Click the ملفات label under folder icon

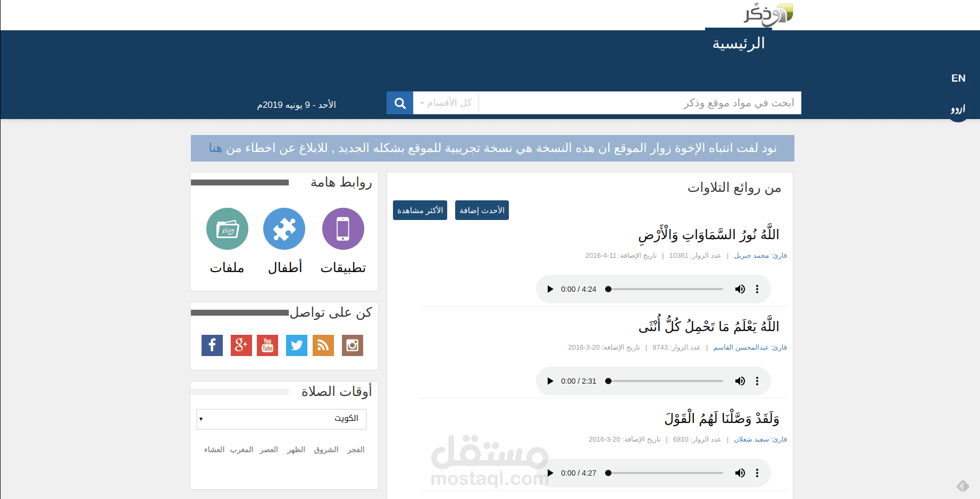pos(227,268)
